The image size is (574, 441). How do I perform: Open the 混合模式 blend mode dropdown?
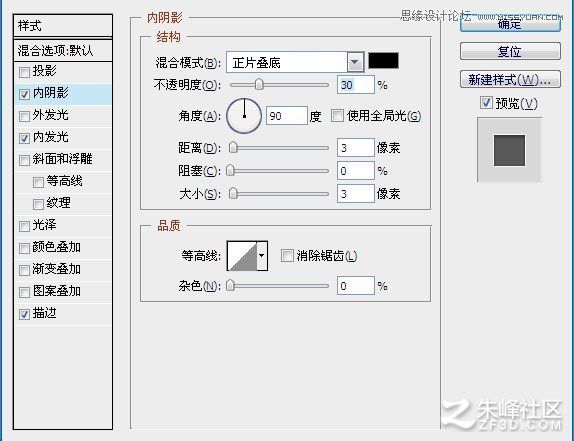coord(355,62)
